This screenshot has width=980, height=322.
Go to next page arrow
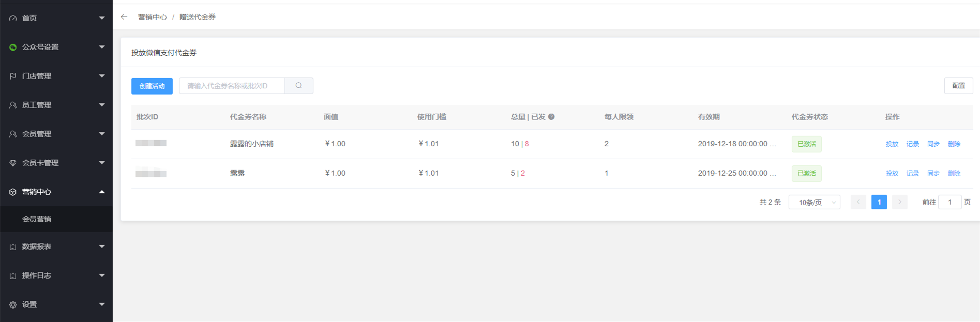pos(900,202)
